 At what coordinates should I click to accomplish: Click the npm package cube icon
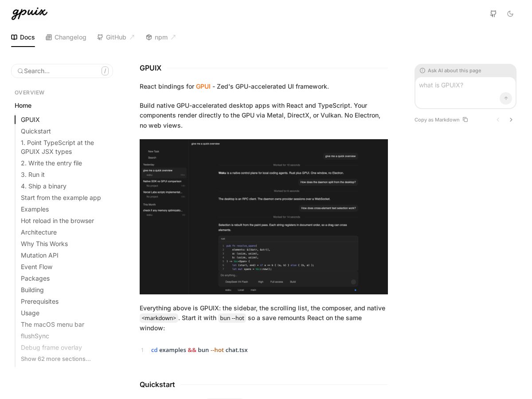tap(149, 37)
